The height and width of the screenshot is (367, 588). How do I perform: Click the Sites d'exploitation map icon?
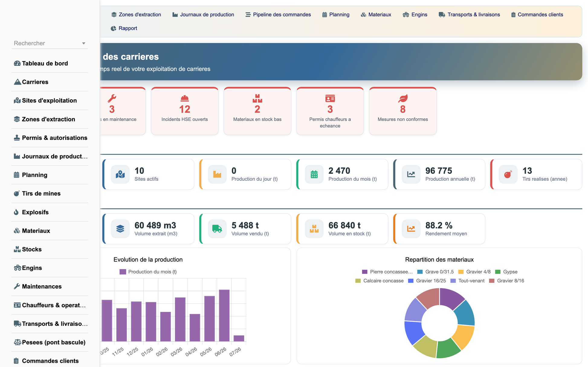coord(17,101)
